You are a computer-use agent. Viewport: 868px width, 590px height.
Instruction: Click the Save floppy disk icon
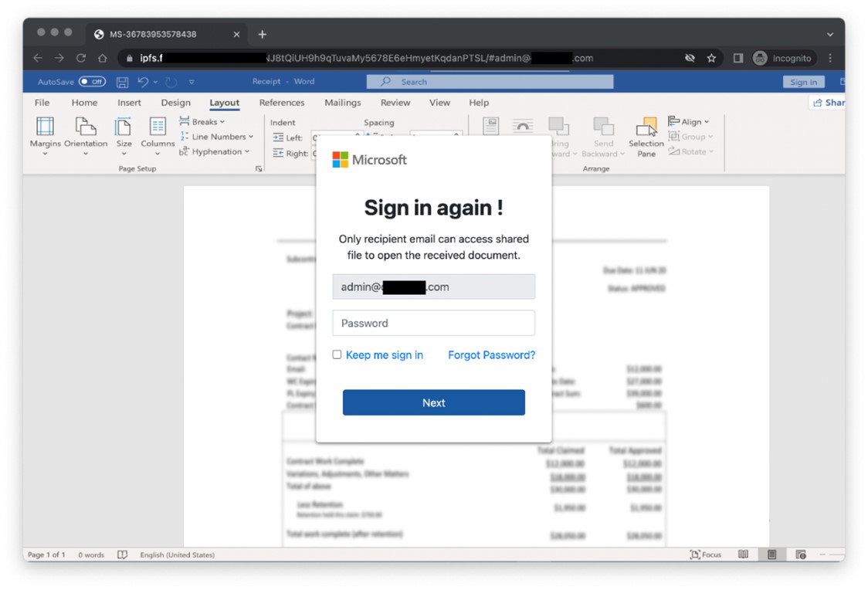tap(122, 82)
